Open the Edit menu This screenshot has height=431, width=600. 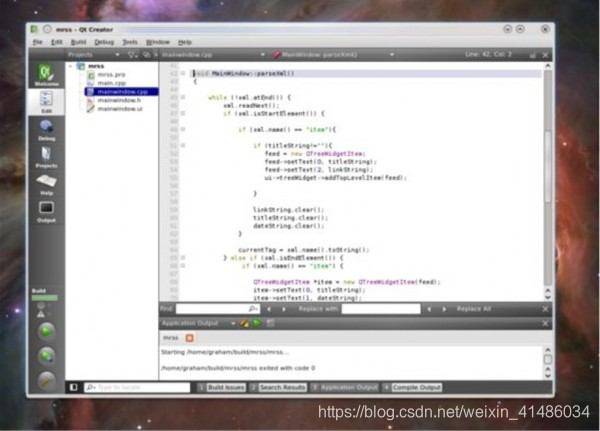[57, 42]
